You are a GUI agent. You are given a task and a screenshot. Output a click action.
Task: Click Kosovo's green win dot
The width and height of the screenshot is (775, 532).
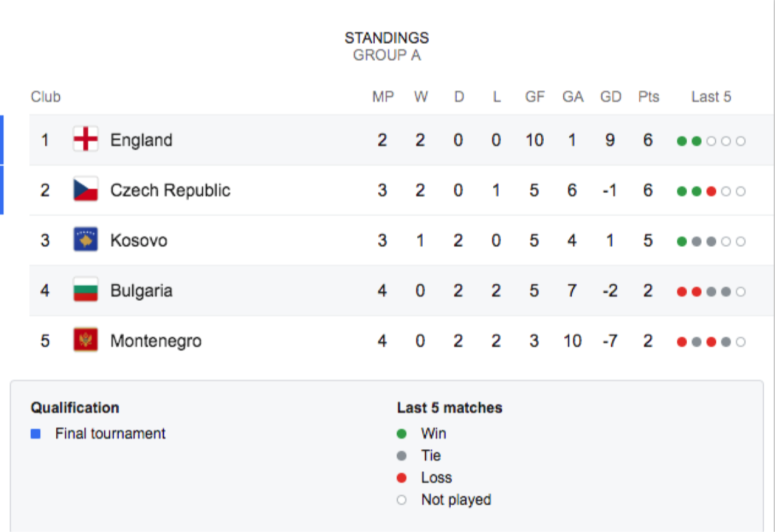tap(681, 241)
